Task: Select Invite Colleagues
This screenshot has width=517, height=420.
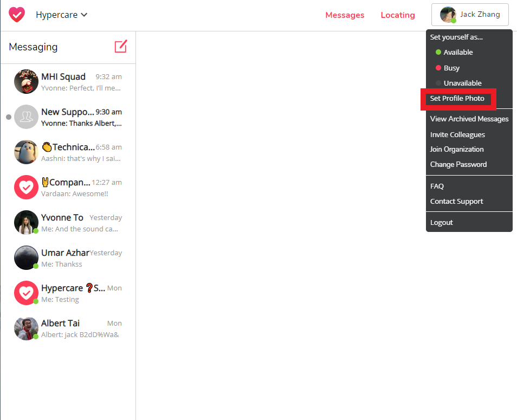Action: pyautogui.click(x=457, y=134)
